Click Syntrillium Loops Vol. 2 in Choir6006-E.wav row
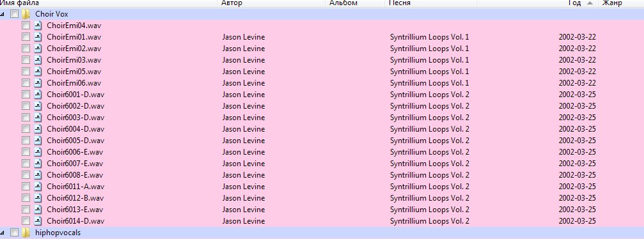The height and width of the screenshot is (239, 644). (430, 152)
